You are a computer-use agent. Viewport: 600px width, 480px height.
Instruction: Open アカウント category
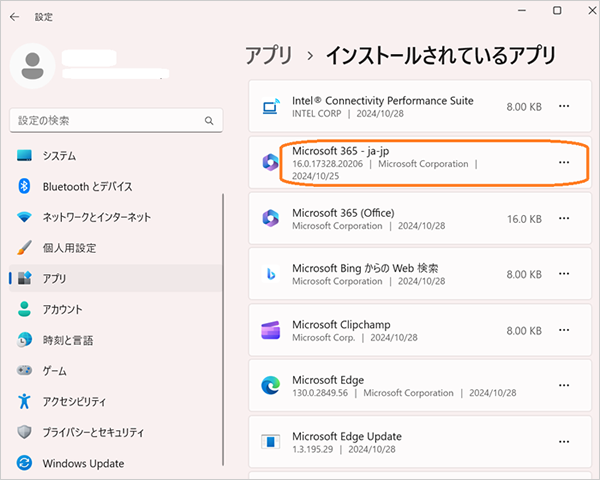pos(115,309)
